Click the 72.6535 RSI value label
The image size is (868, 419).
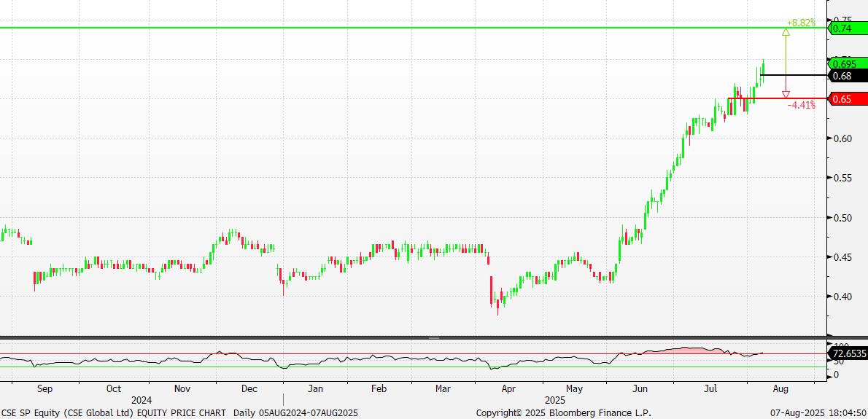click(x=847, y=353)
